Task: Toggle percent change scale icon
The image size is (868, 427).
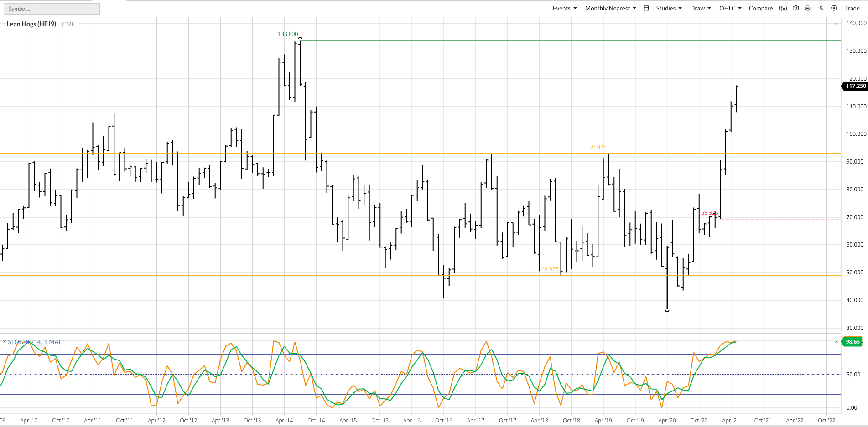Action: [x=821, y=8]
